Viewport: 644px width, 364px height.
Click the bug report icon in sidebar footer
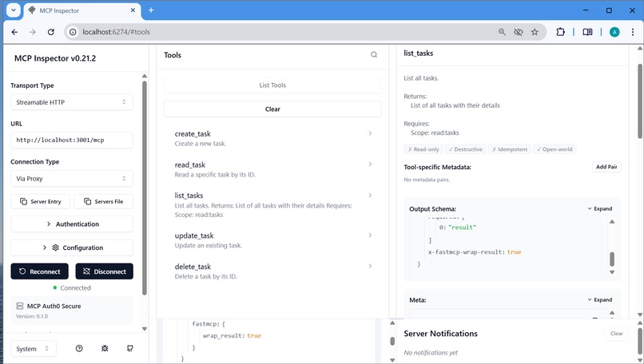pyautogui.click(x=105, y=348)
